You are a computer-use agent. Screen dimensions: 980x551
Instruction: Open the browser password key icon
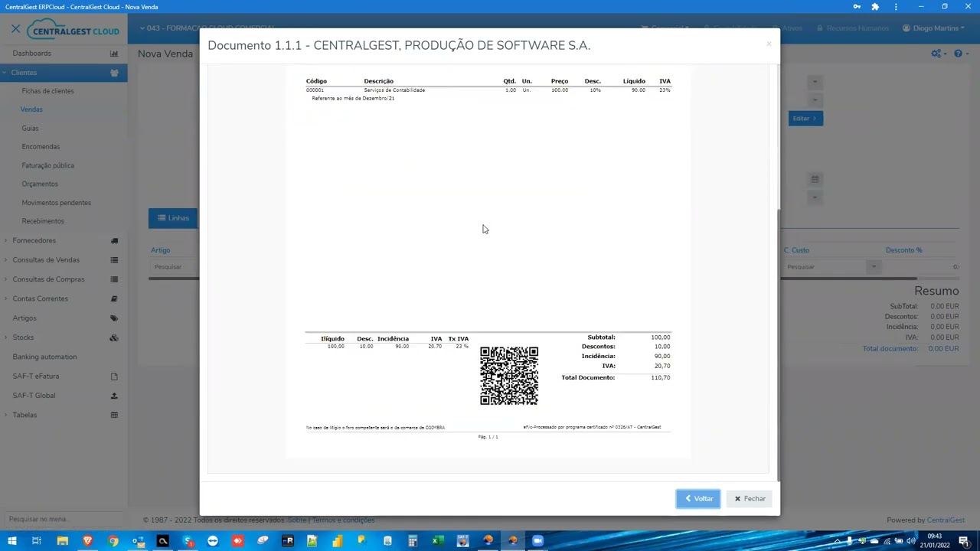tap(857, 7)
